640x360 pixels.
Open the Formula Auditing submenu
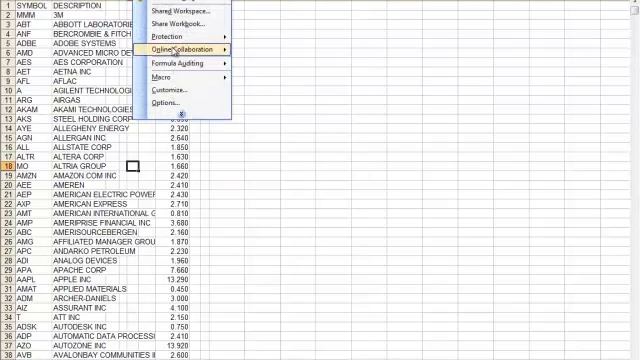pos(182,63)
